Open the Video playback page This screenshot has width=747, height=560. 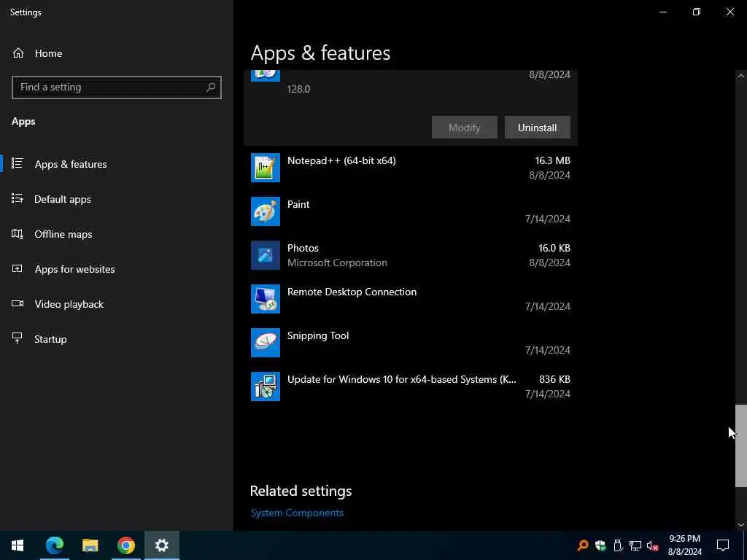[x=69, y=304]
